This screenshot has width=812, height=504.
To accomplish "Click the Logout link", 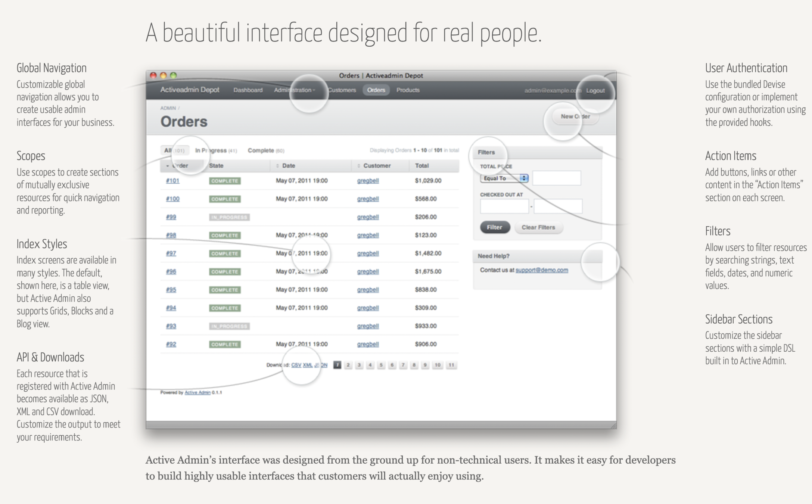I will (x=595, y=90).
